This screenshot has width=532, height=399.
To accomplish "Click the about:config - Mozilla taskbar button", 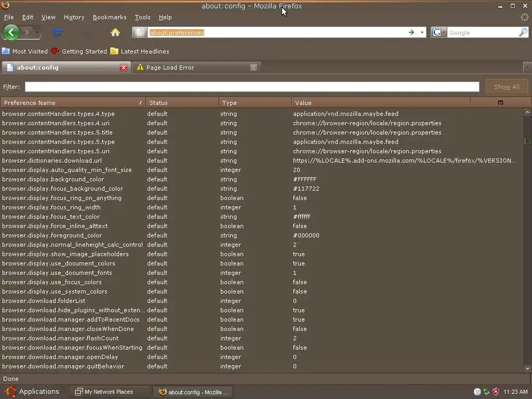I will (x=193, y=392).
